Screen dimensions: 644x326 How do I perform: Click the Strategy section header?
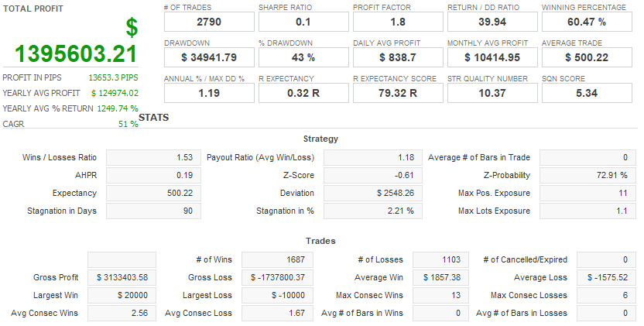point(320,139)
